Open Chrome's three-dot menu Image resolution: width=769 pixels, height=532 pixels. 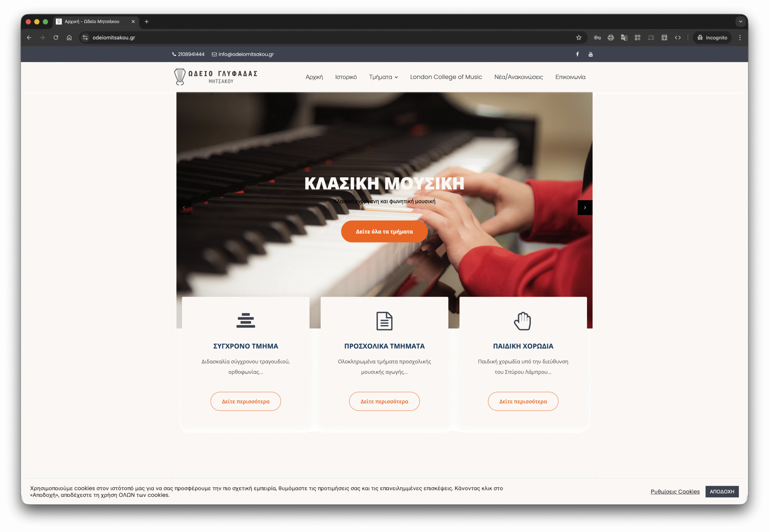740,37
